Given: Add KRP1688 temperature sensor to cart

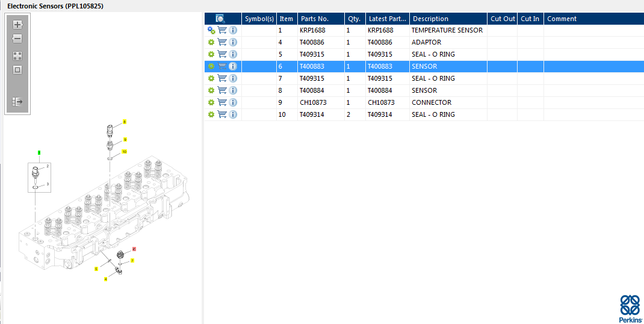Looking at the screenshot, I should coord(222,30).
